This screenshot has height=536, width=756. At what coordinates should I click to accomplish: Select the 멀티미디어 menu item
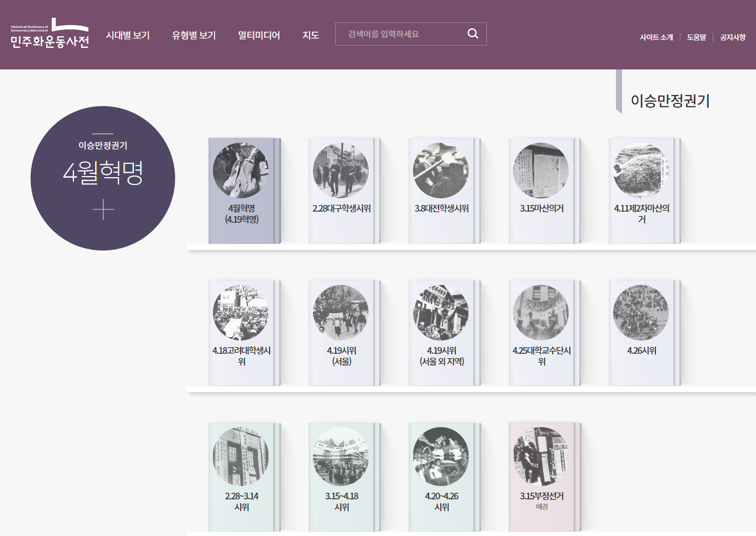pyautogui.click(x=258, y=35)
